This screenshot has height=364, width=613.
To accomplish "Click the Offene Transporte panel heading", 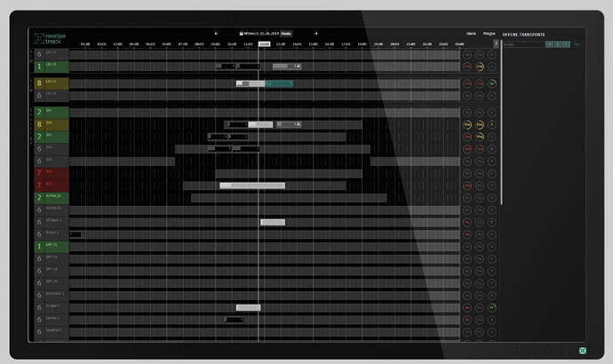I will 523,35.
